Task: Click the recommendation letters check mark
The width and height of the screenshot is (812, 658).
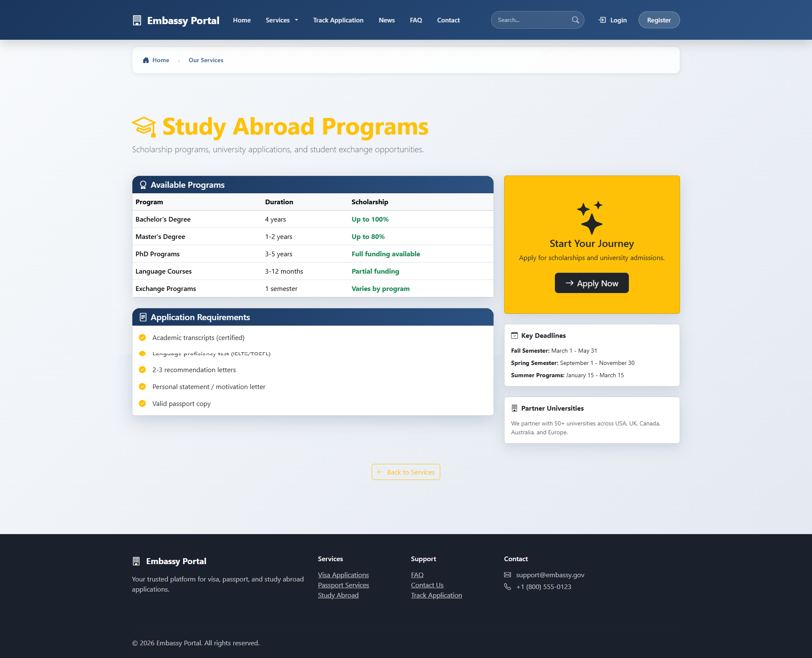Action: click(143, 370)
